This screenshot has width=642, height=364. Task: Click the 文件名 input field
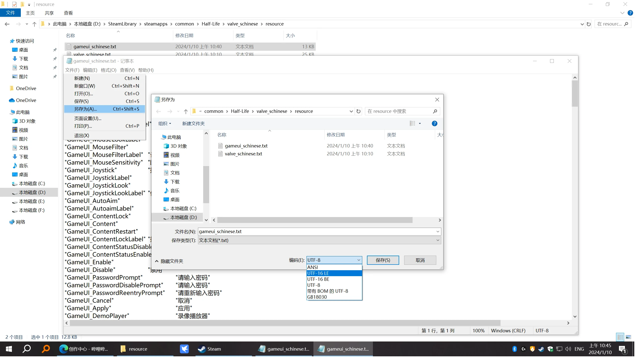(x=319, y=232)
